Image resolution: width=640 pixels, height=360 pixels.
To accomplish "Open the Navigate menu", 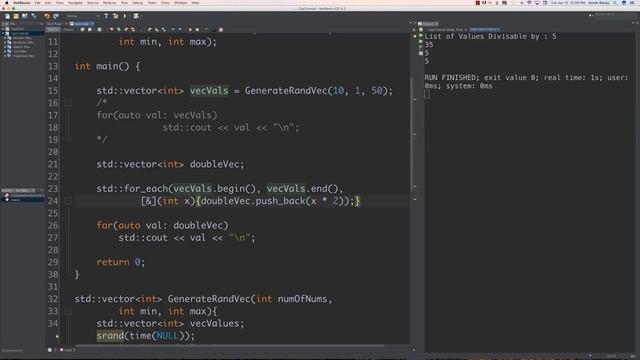I will coord(75,3).
